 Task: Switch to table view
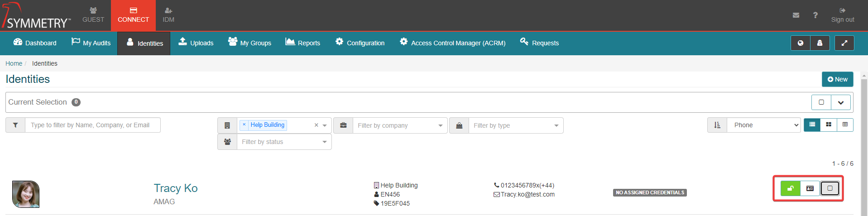(845, 125)
